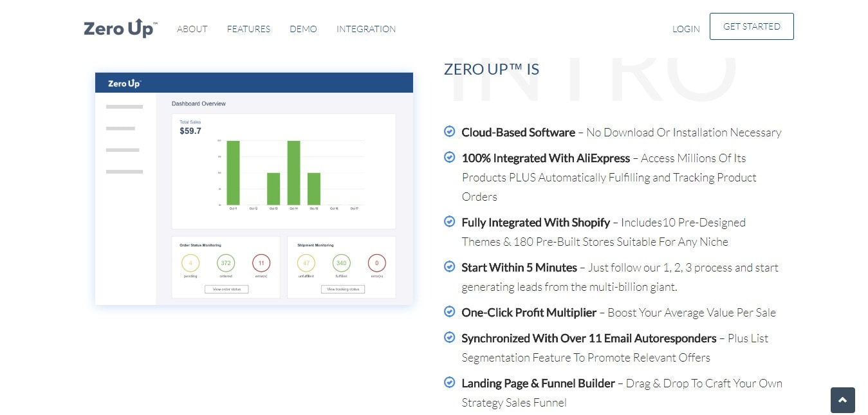Click the Cloud-Based Software bold text
This screenshot has width=868, height=415.
click(519, 133)
